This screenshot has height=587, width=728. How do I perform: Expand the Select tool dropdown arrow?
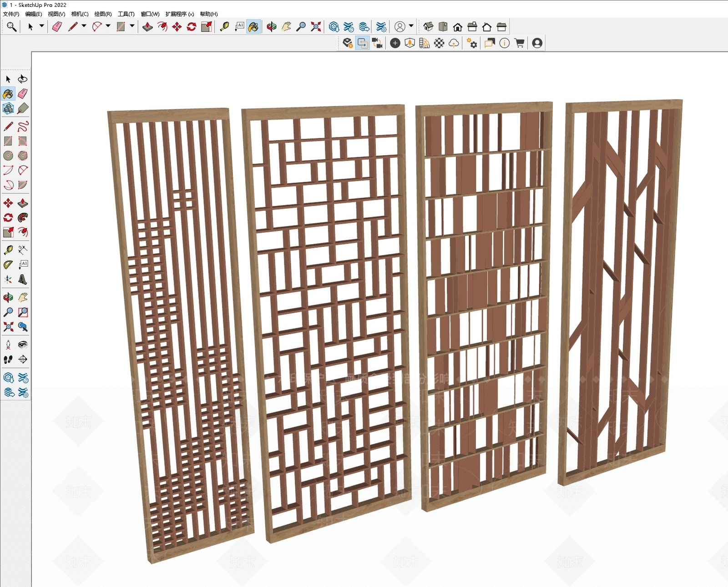41,26
